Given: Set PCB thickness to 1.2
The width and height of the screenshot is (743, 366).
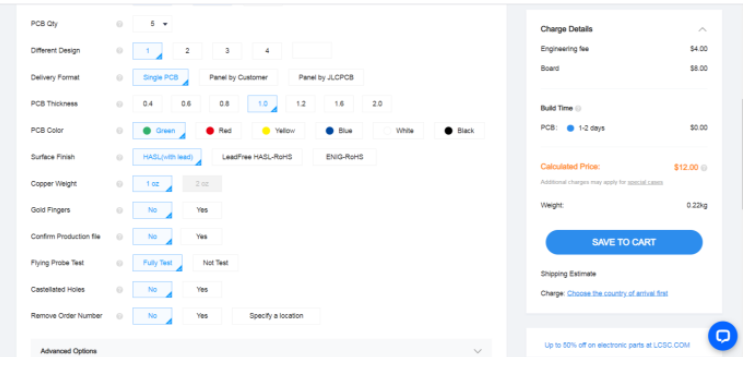Looking at the screenshot, I should pyautogui.click(x=300, y=104).
